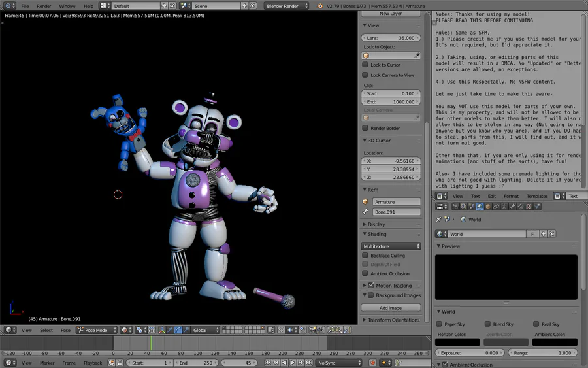This screenshot has width=588, height=368.
Task: Click the Horizon Color swatch
Action: pos(457,342)
